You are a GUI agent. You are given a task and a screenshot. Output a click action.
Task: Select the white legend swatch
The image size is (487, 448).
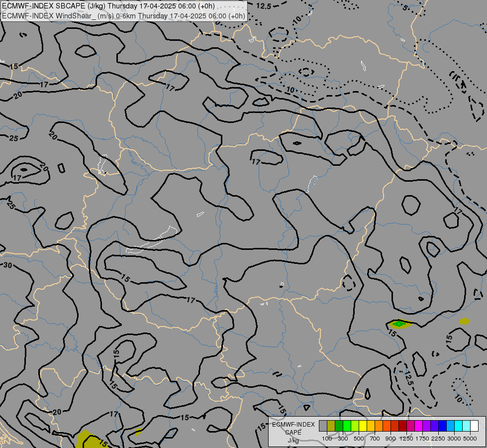coord(474,426)
